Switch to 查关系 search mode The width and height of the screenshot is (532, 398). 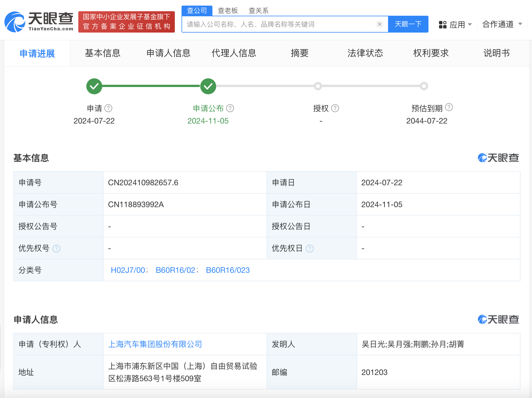[x=258, y=11]
